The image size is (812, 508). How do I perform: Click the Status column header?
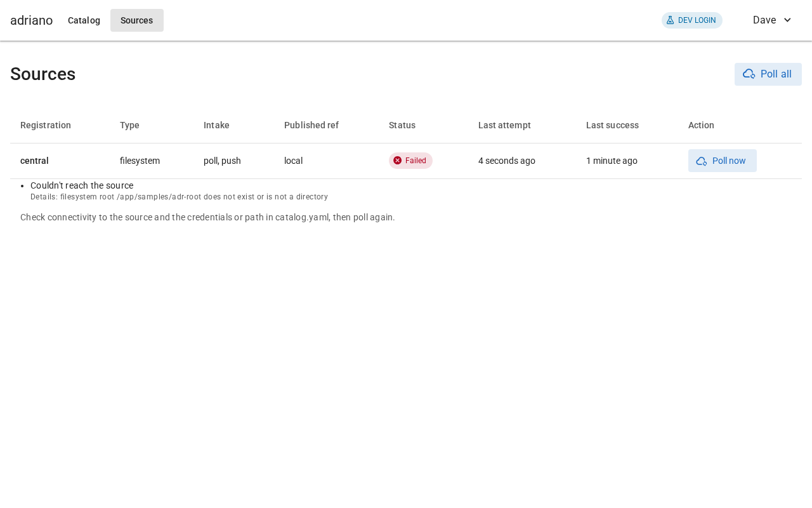(402, 125)
